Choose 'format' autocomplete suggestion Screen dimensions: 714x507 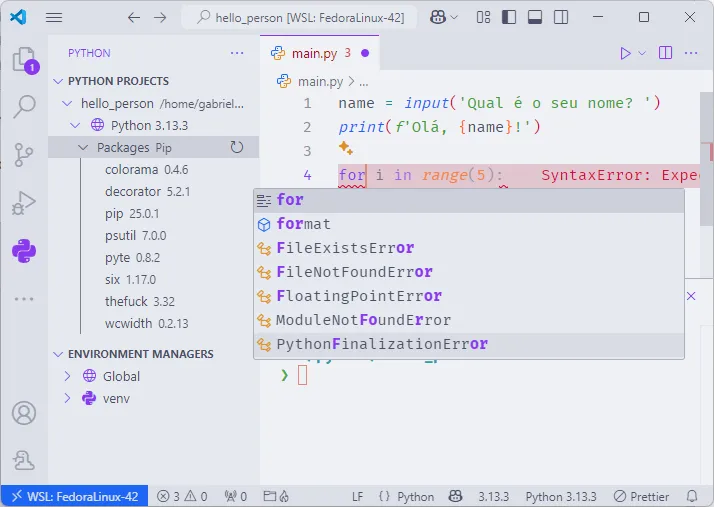pos(469,224)
